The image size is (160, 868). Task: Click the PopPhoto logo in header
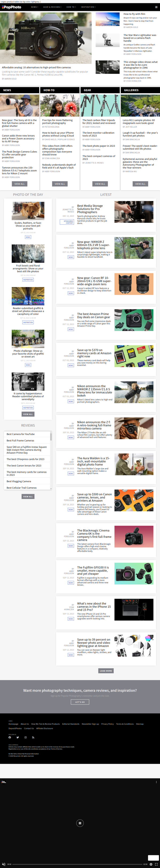(11, 7)
